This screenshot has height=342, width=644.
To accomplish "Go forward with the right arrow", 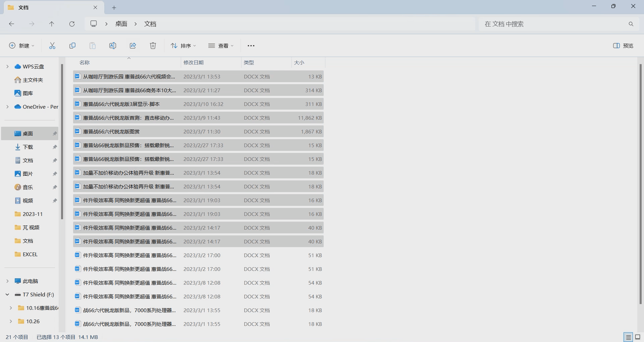I will click(32, 24).
